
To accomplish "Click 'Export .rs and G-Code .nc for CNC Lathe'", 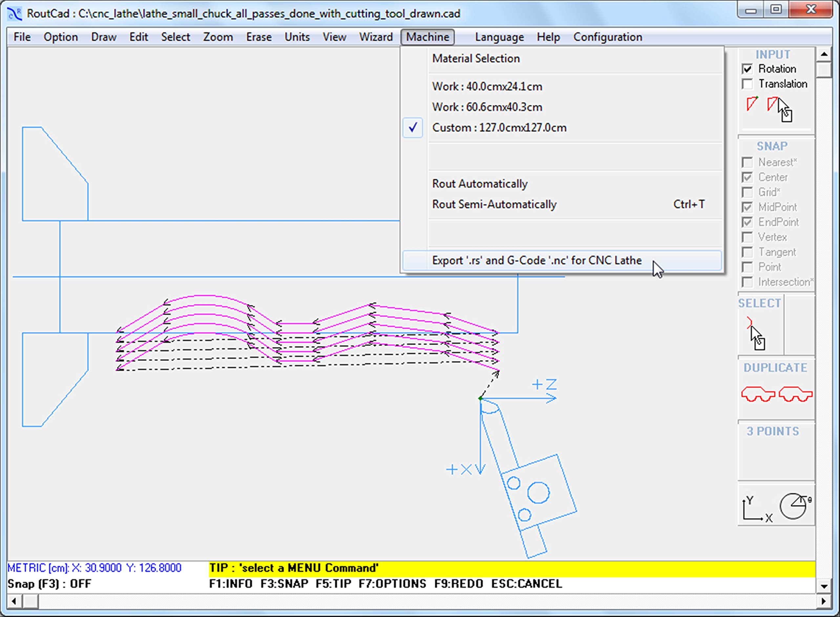I will 536,260.
